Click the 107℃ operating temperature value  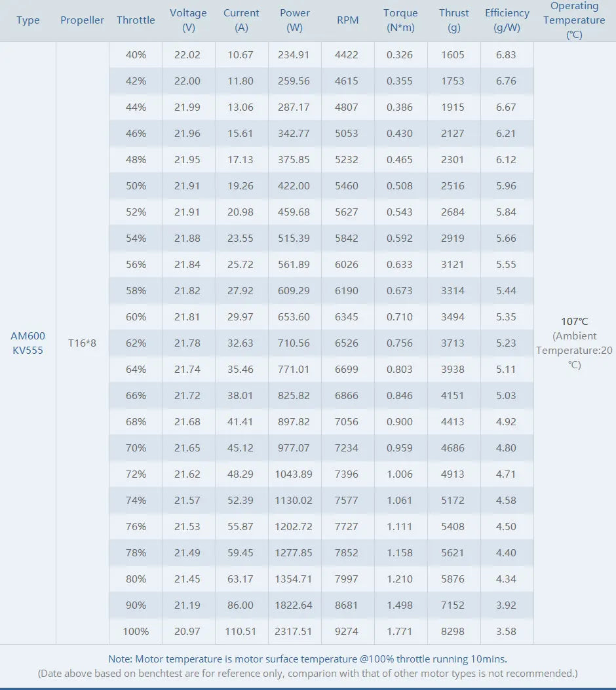(x=574, y=322)
